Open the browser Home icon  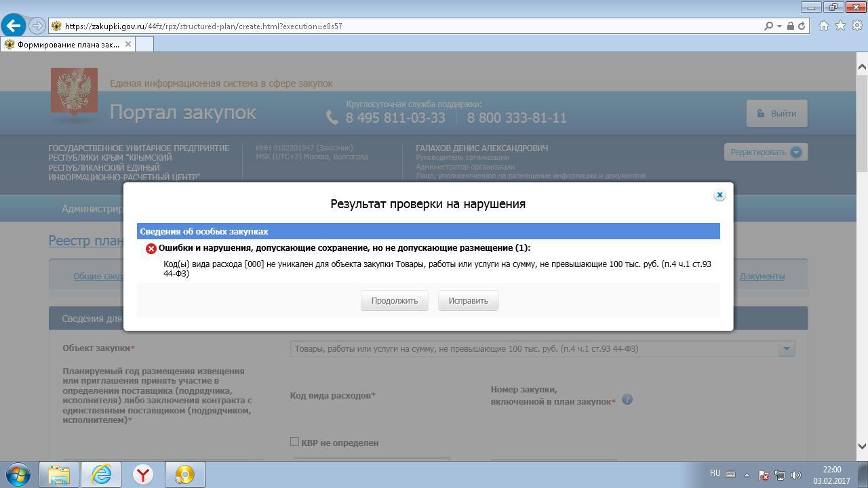(x=823, y=26)
